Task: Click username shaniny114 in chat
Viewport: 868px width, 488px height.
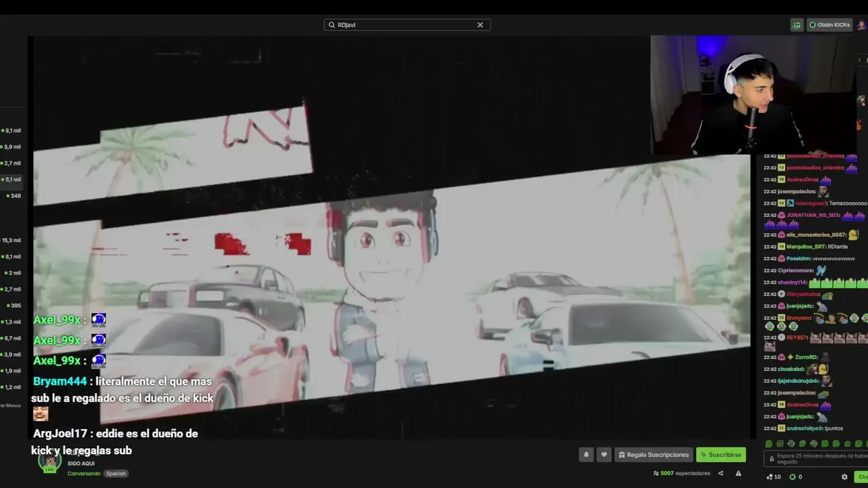Action: point(793,283)
